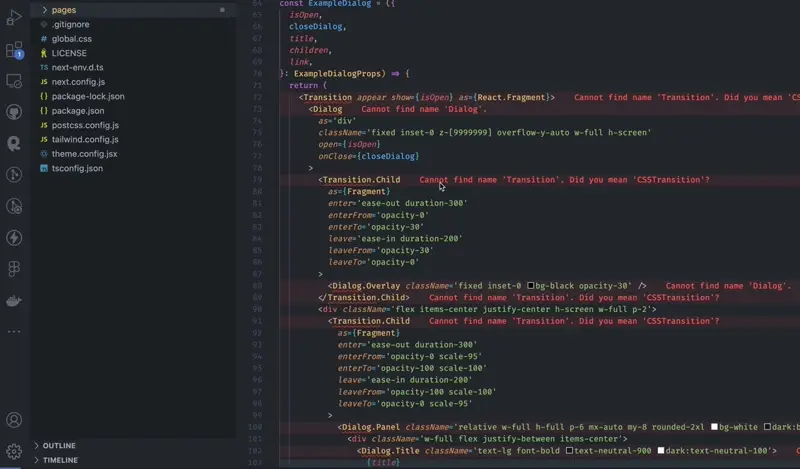Open package-lock.json file
This screenshot has width=800, height=469.
pyautogui.click(x=88, y=96)
